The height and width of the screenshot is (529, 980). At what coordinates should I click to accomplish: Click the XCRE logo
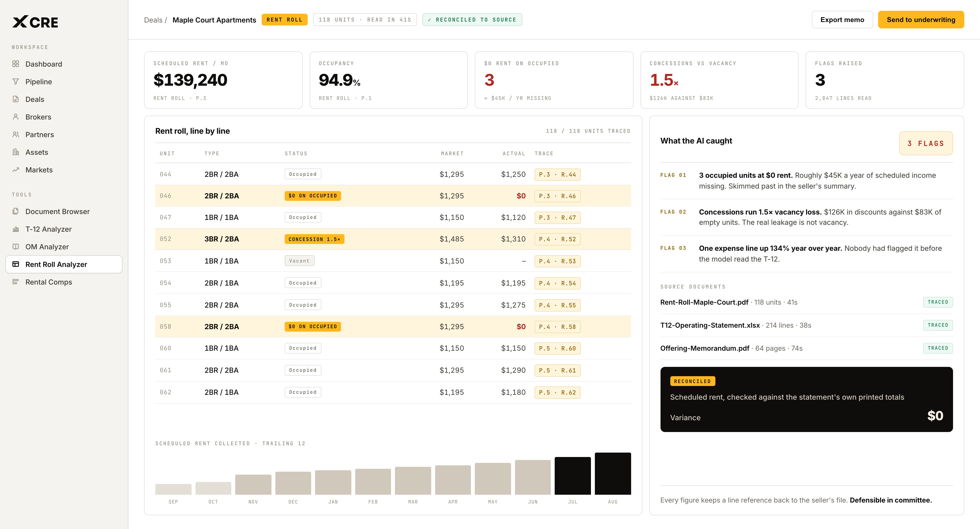click(35, 22)
